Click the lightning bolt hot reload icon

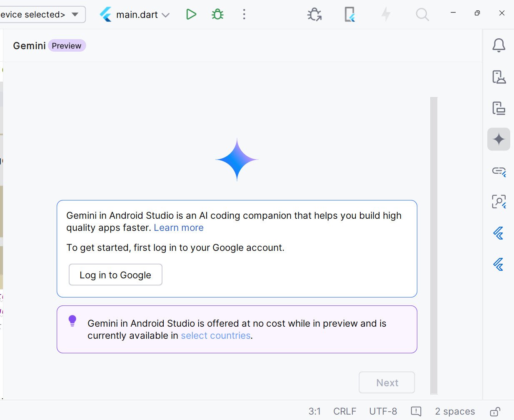click(386, 15)
